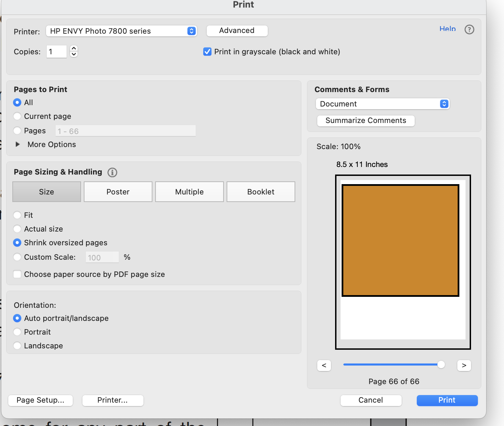The height and width of the screenshot is (426, 504).
Task: Click the Copies input field
Action: tap(57, 52)
